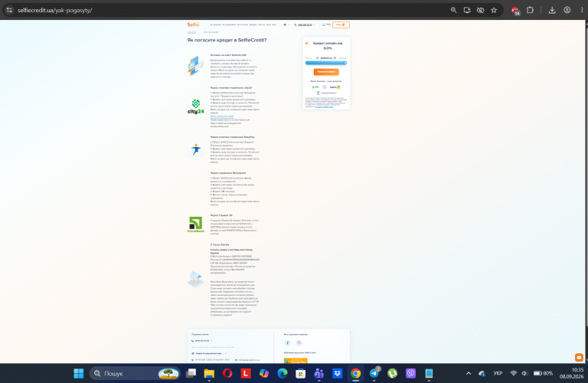Click heading 'Як погасити кредит в SelfieCredit?'
The height and width of the screenshot is (383, 588).
point(227,40)
